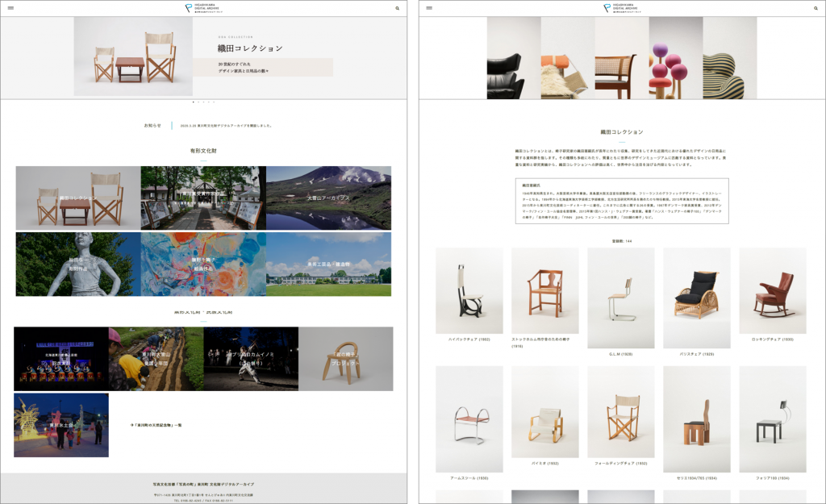Open the 君の椅子プロジェクト tile

pyautogui.click(x=345, y=359)
